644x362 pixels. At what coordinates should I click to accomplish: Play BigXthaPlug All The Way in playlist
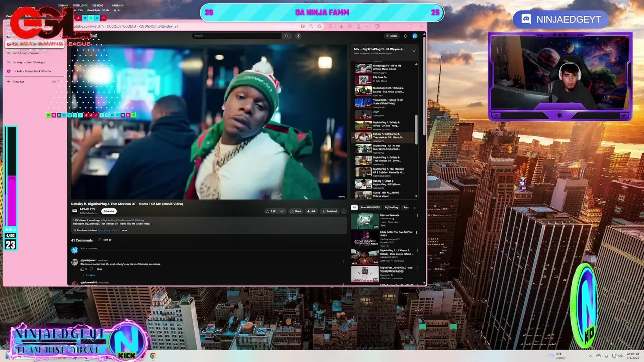click(385, 149)
